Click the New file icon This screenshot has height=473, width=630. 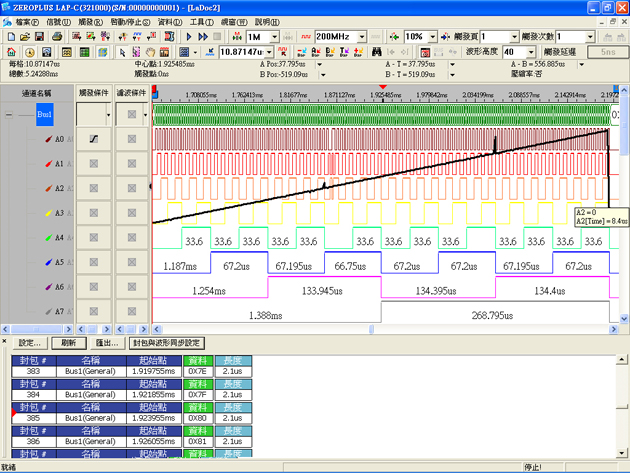pos(9,37)
